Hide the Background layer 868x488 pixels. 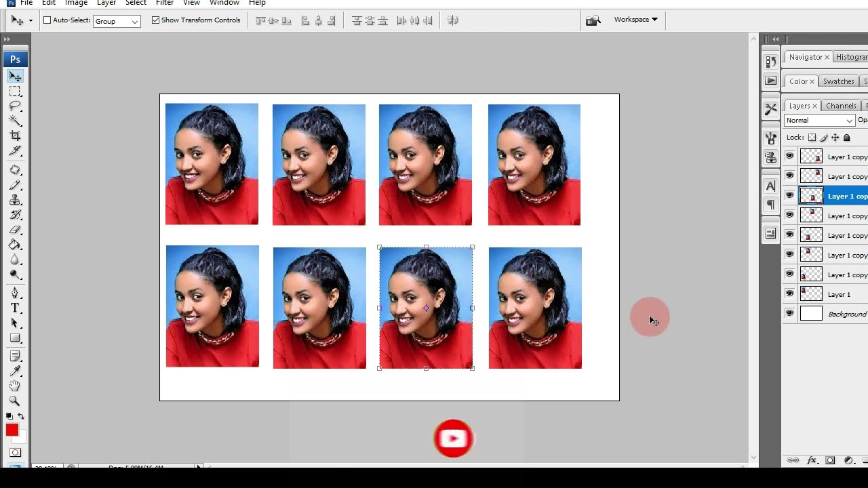pos(790,314)
